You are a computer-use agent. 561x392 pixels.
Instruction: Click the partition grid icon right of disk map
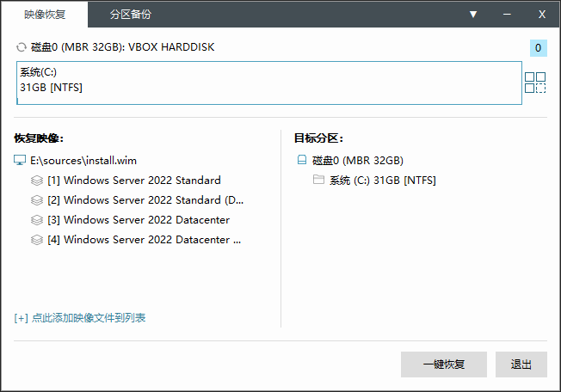coord(535,83)
